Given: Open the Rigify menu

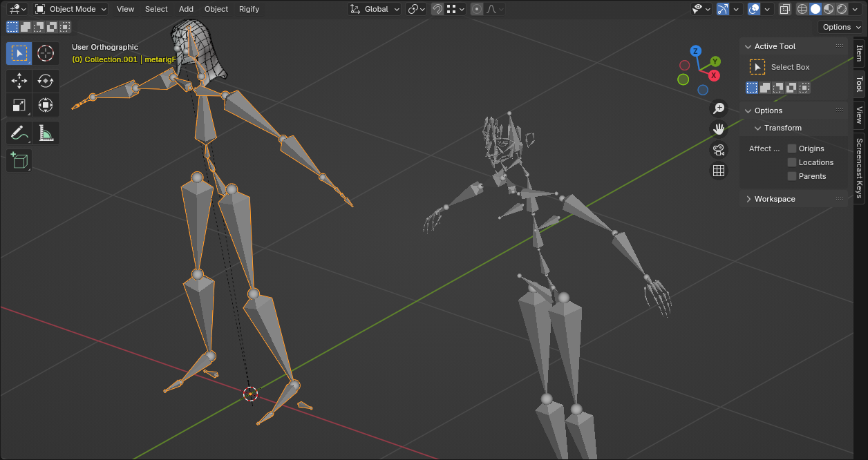Looking at the screenshot, I should pyautogui.click(x=249, y=9).
